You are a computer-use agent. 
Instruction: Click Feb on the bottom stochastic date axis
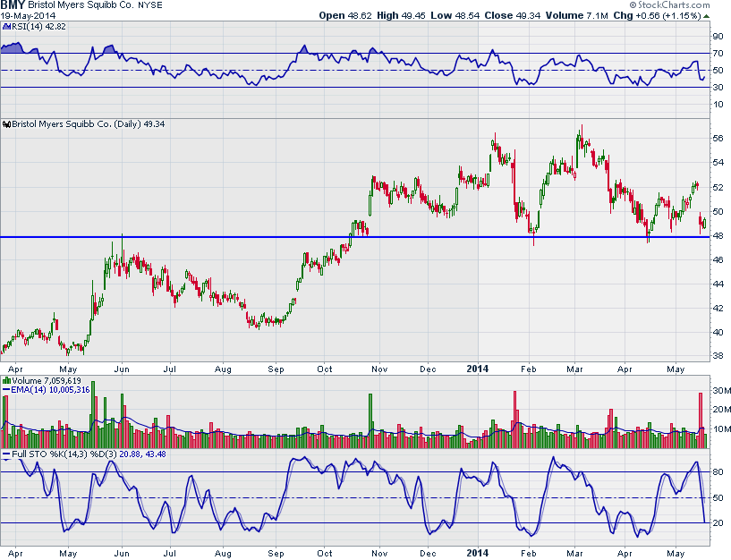point(529,554)
